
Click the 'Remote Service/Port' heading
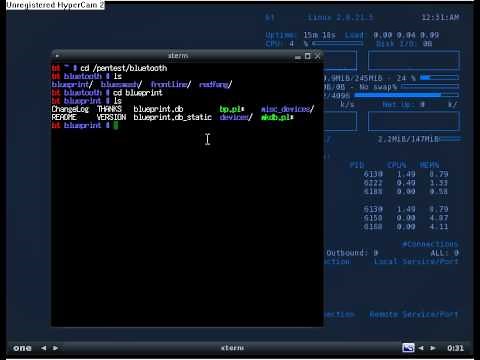[414, 314]
